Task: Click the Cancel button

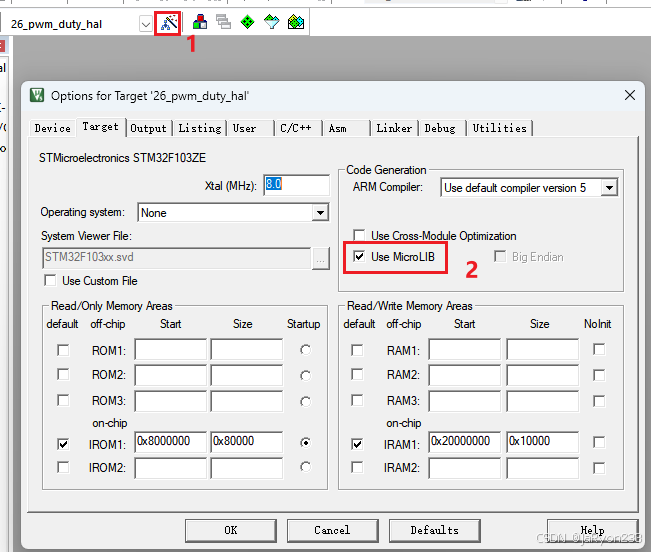Action: 333,530
